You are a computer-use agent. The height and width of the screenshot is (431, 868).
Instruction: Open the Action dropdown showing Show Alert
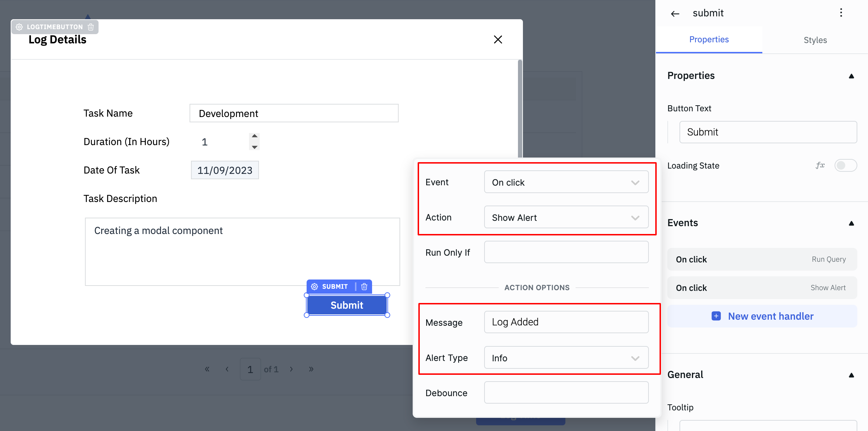566,217
